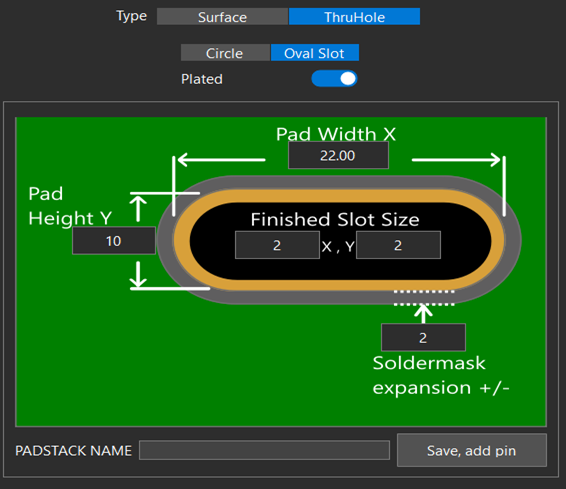
Task: Toggle the Plated switch
Action: click(334, 79)
